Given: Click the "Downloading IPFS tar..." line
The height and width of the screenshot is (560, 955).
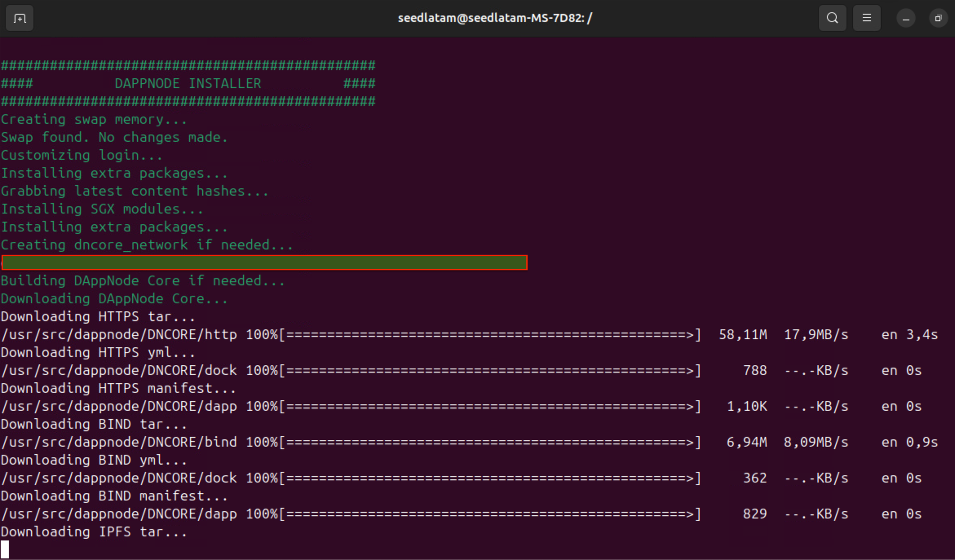Looking at the screenshot, I should tap(94, 532).
